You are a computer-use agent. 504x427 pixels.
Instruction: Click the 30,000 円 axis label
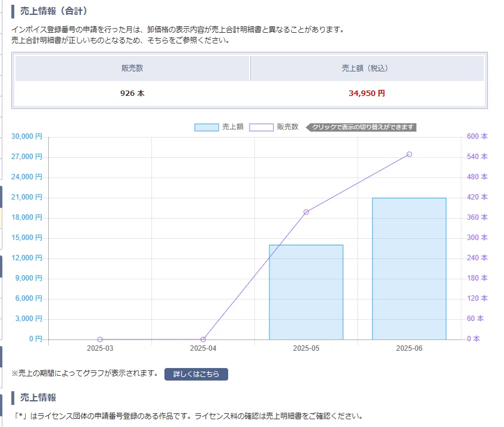point(27,136)
